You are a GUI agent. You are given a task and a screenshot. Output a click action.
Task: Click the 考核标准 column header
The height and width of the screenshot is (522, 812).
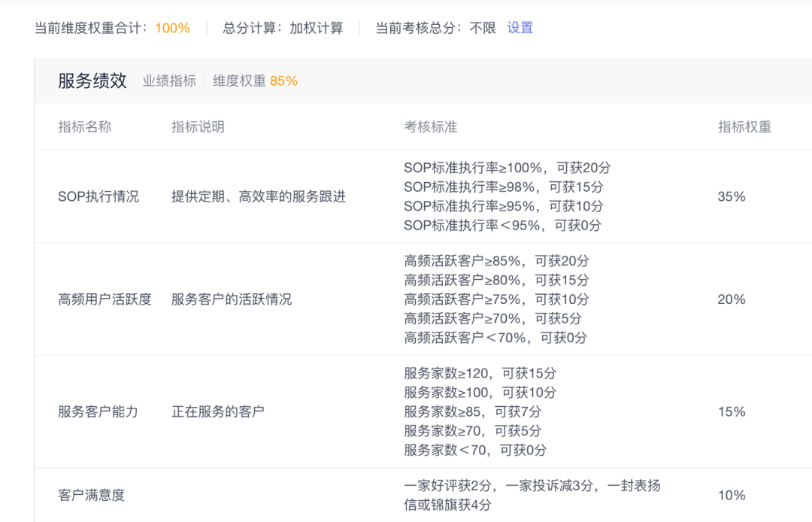pyautogui.click(x=430, y=127)
